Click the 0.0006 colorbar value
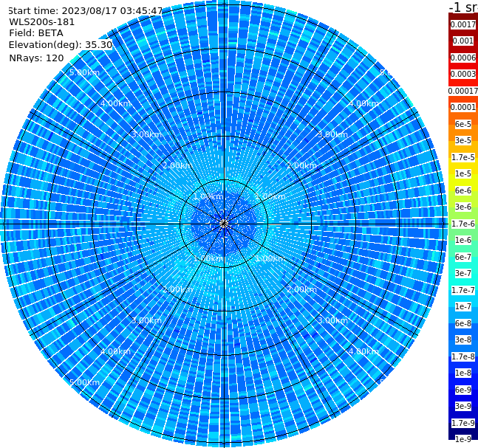The height and width of the screenshot is (448, 478). [x=463, y=58]
